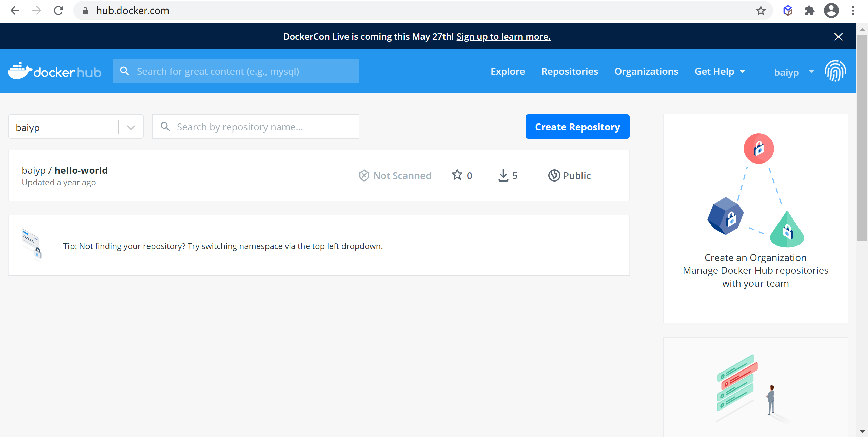Click the scrollbar down arrow
868x437 pixels.
coord(862,431)
